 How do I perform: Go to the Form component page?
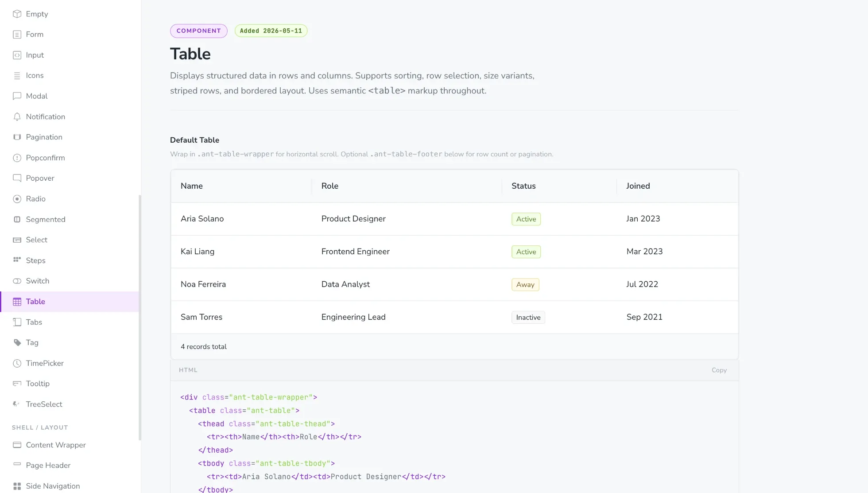(70, 35)
